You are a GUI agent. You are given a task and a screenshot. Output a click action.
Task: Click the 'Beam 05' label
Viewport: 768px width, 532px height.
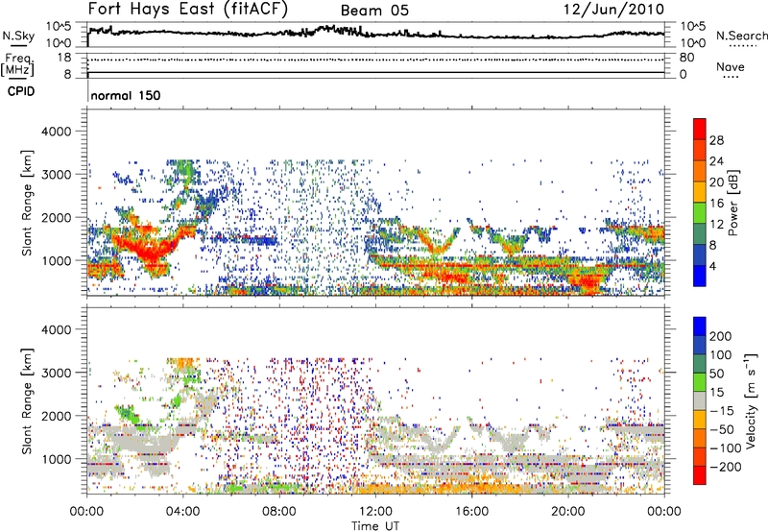click(x=374, y=11)
